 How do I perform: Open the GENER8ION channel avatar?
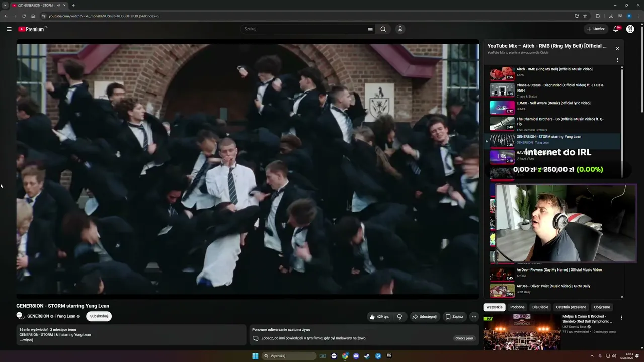20,316
